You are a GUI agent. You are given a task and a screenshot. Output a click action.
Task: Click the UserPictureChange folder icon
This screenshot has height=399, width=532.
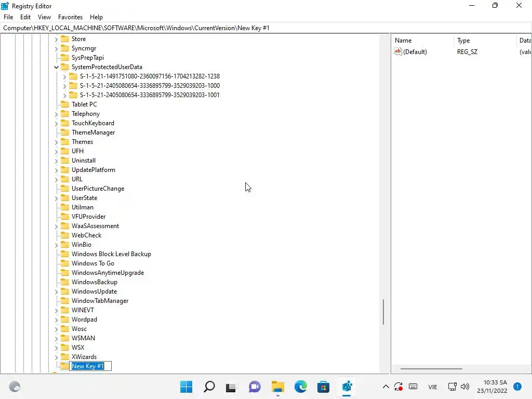point(65,188)
